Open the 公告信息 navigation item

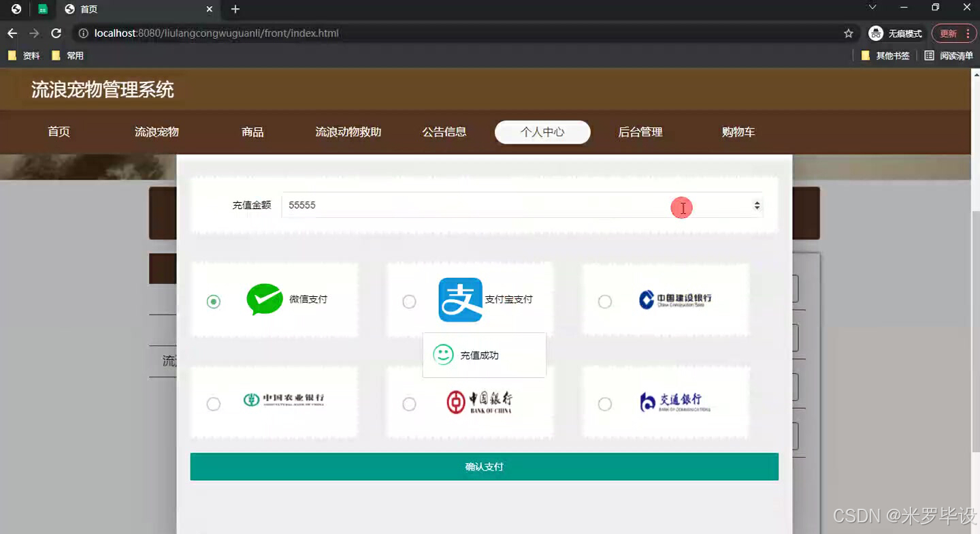(444, 132)
